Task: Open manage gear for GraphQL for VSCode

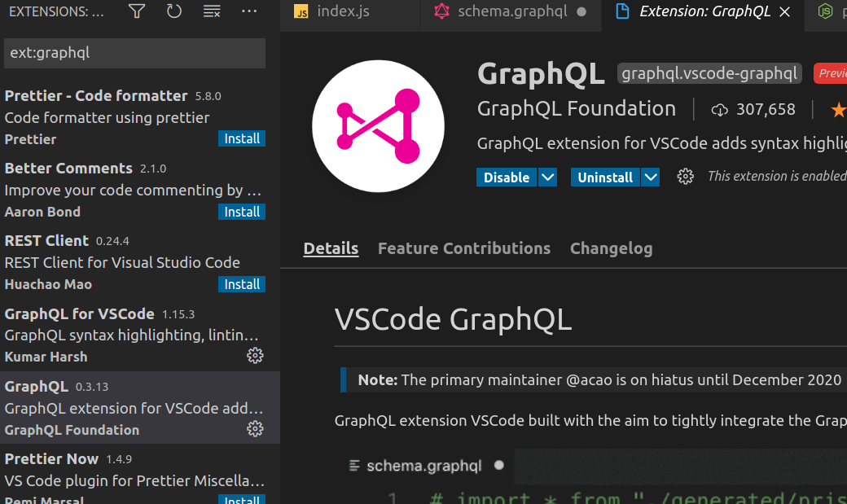Action: coord(255,356)
